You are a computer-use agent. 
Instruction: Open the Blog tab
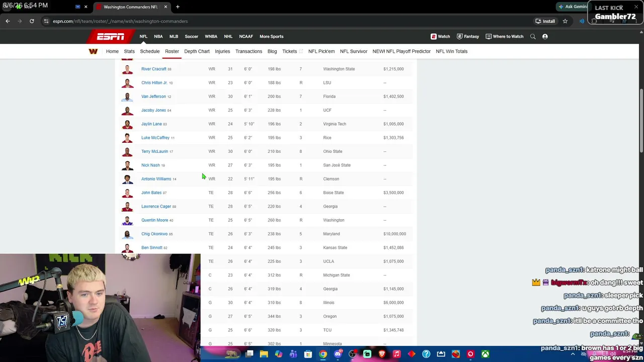click(x=272, y=51)
